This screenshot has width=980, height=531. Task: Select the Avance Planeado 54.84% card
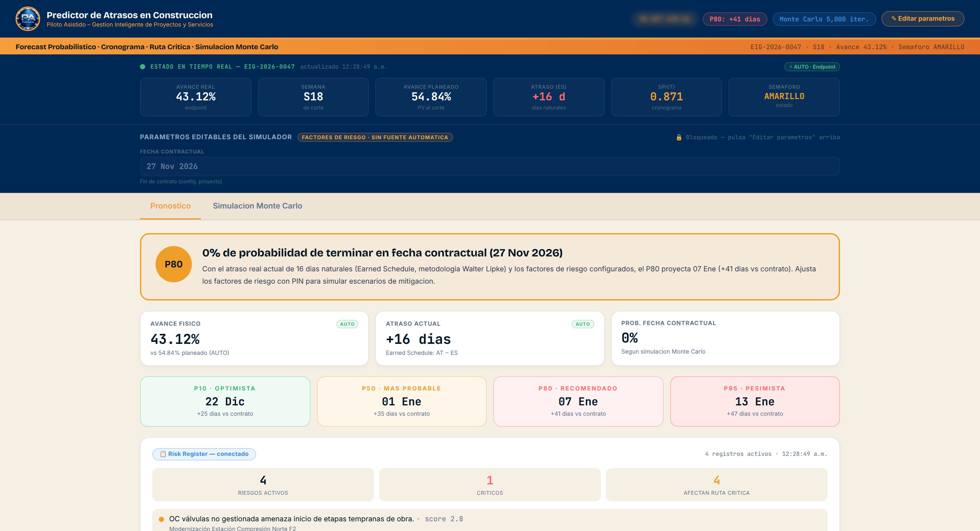point(431,97)
